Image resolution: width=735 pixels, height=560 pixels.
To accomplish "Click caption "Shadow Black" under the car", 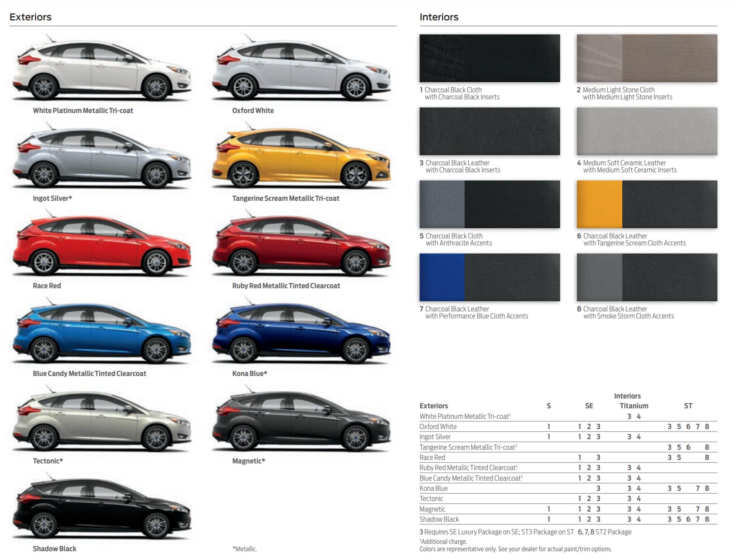I will click(55, 549).
